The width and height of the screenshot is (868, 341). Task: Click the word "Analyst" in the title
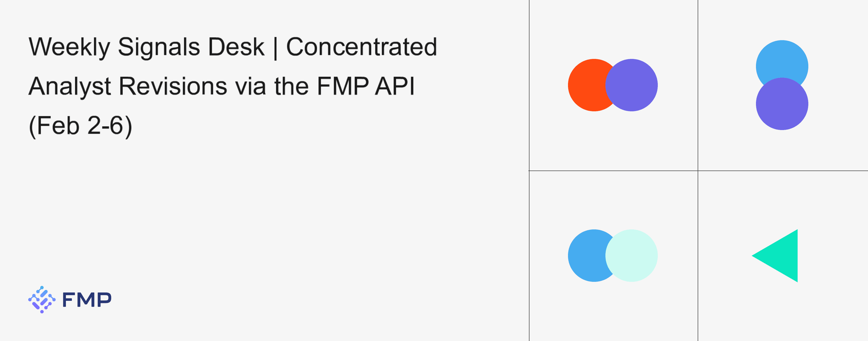pyautogui.click(x=70, y=87)
